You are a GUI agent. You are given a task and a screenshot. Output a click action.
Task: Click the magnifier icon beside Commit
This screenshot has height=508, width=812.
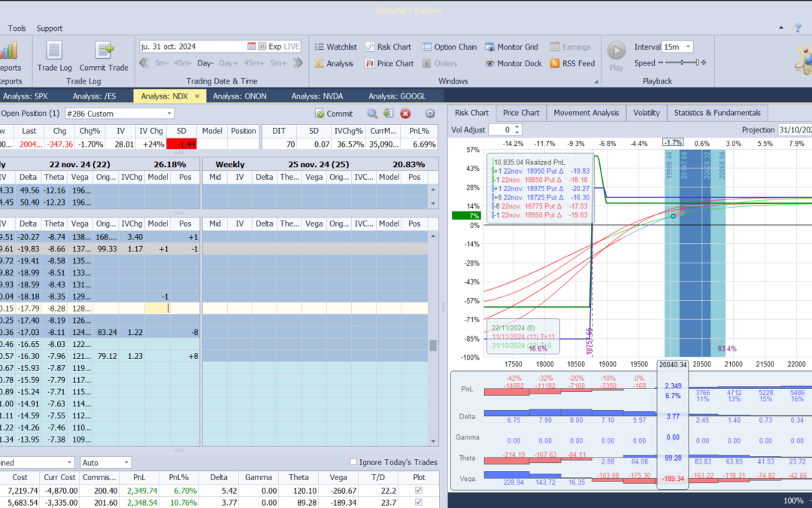tap(372, 114)
